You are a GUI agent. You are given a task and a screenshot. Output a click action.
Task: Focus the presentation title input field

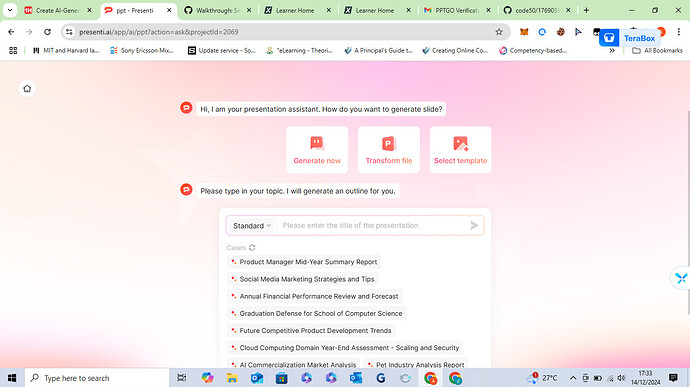pos(373,225)
